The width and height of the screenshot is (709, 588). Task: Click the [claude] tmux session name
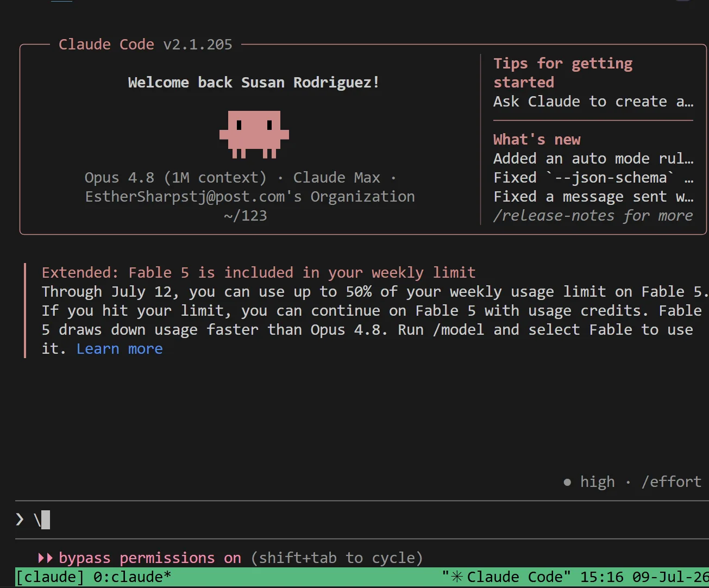[x=50, y=577]
